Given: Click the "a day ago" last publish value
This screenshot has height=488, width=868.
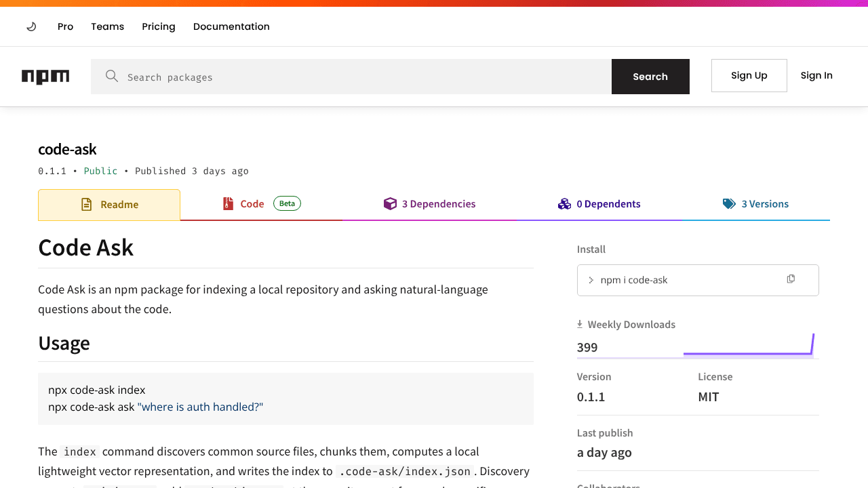Looking at the screenshot, I should point(604,453).
